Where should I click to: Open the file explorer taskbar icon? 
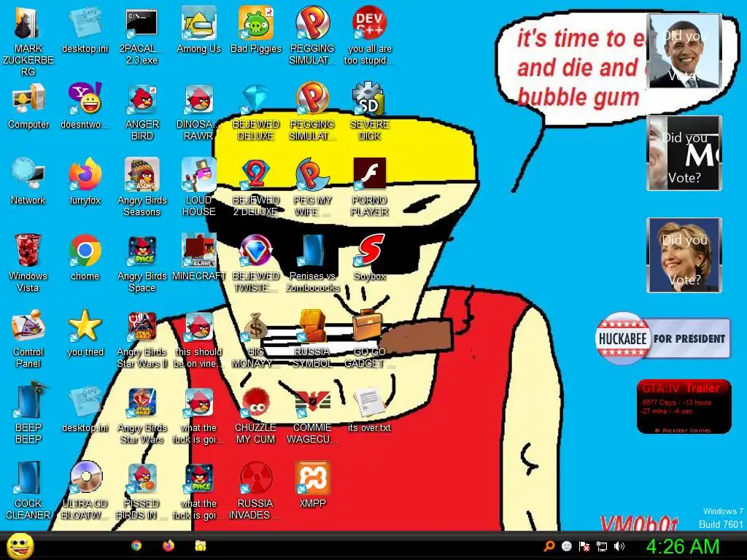point(200,545)
